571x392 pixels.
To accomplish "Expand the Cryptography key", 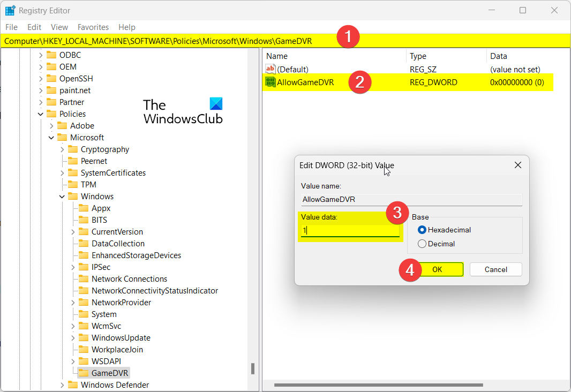I will pyautogui.click(x=62, y=149).
